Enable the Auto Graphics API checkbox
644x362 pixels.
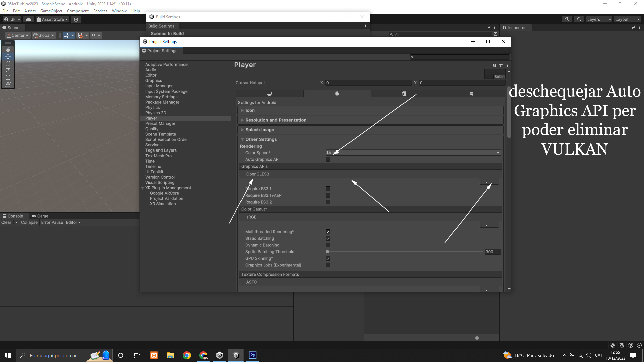pos(328,159)
